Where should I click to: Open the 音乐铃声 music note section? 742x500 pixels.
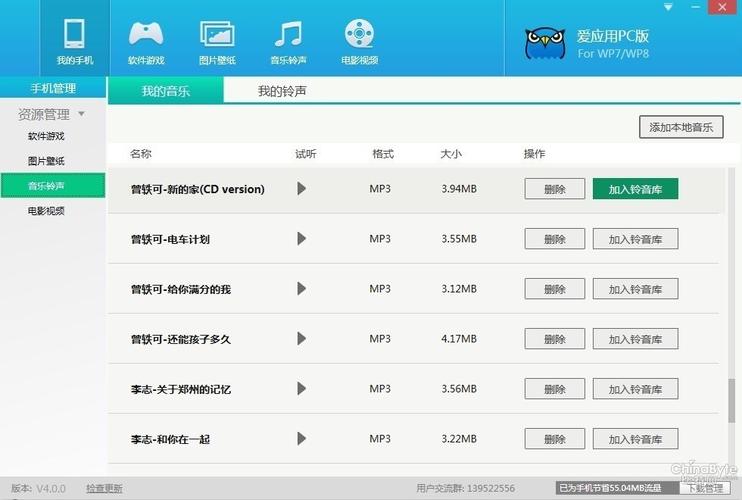[x=288, y=42]
